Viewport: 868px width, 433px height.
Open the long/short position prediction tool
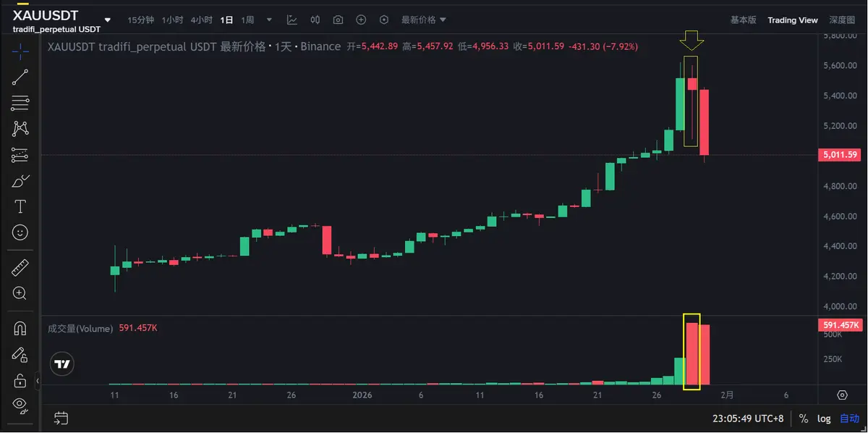tap(20, 155)
